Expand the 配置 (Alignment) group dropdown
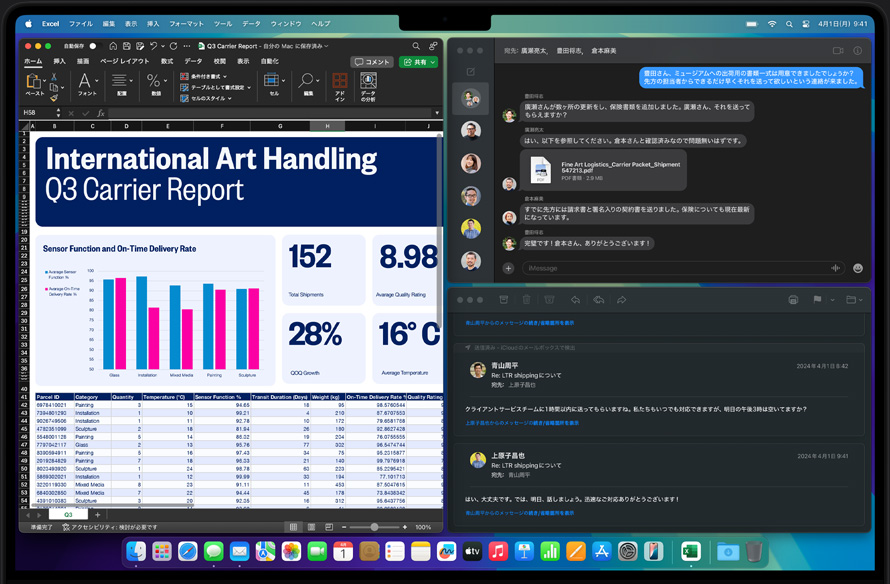The width and height of the screenshot is (890, 584). (131, 81)
